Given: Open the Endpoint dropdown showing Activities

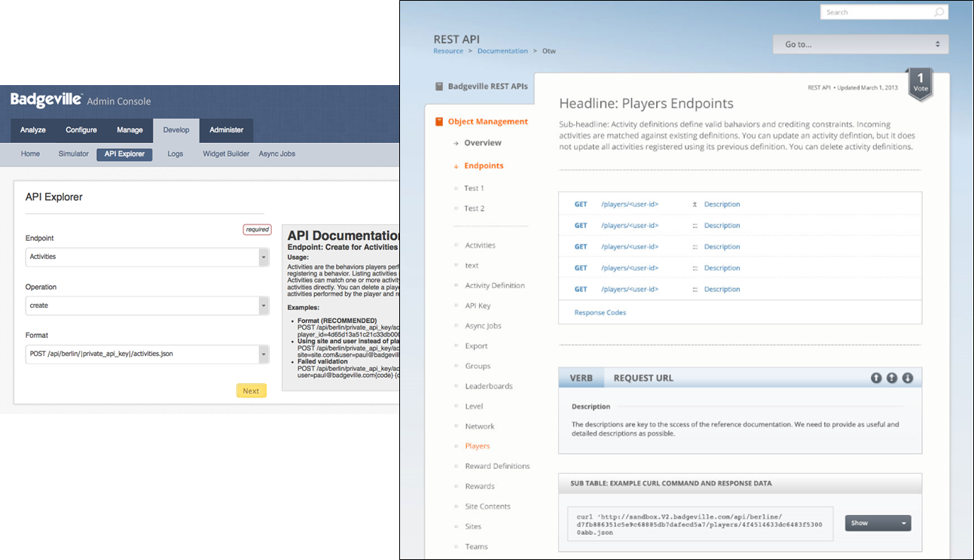Looking at the screenshot, I should coord(147,257).
